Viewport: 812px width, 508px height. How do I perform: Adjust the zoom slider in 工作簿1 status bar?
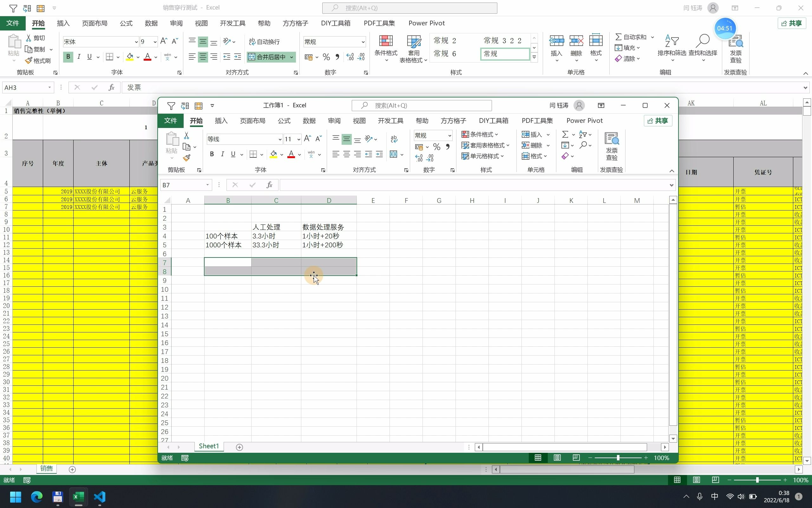[618, 458]
